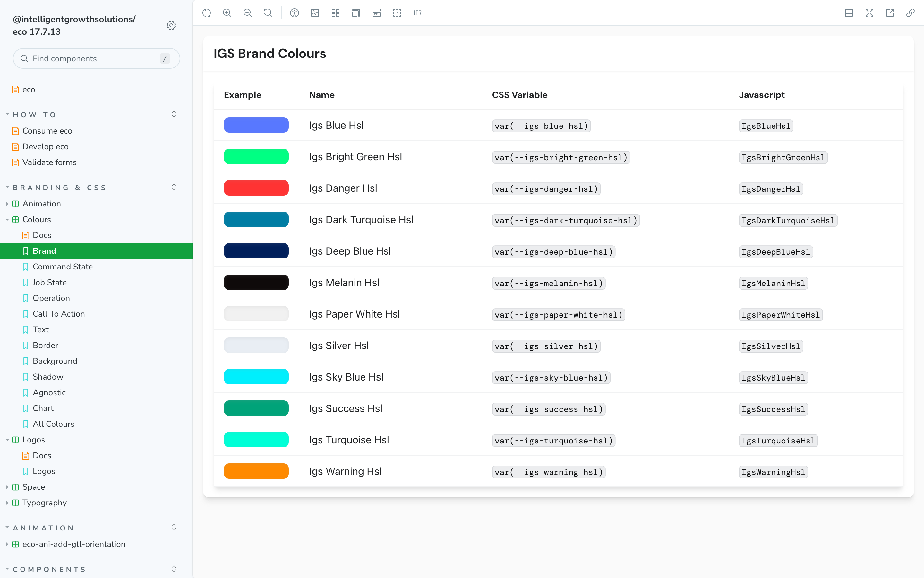
Task: Select the Command State story
Action: (63, 267)
